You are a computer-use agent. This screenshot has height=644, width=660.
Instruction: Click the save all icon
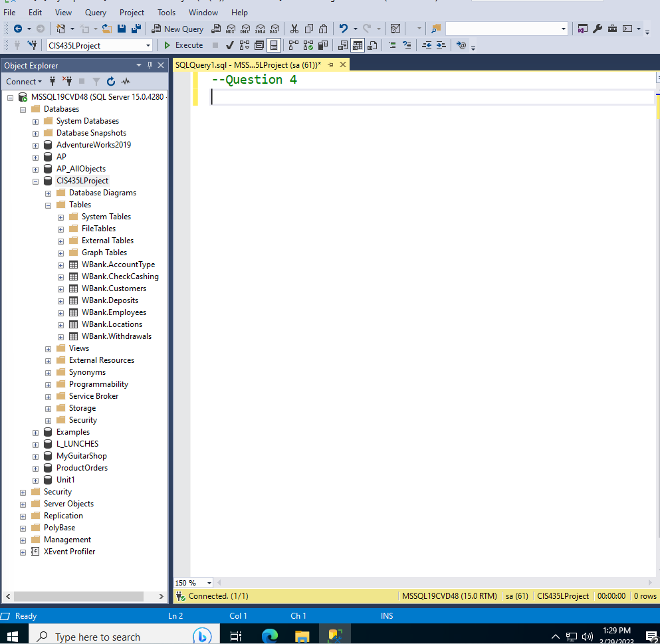click(x=136, y=29)
